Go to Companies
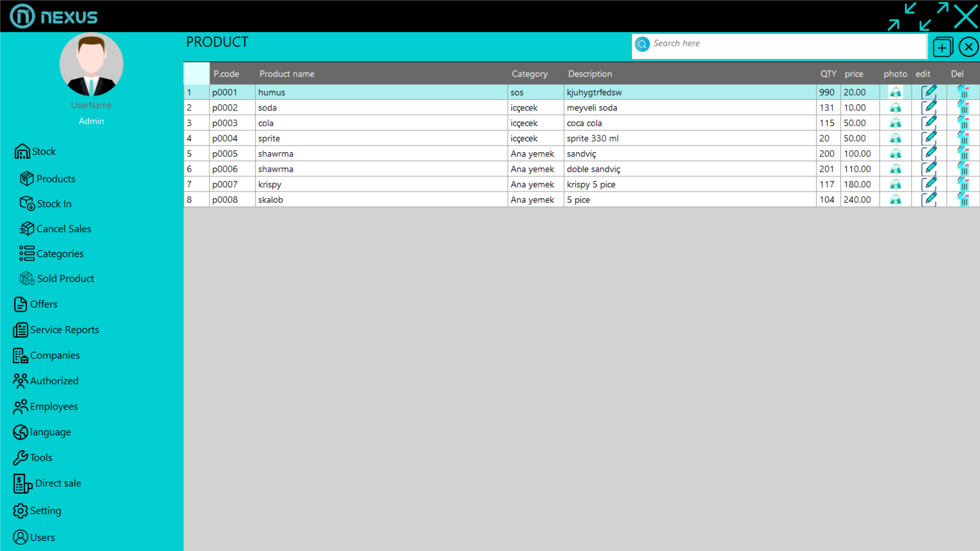The height and width of the screenshot is (551, 980). tap(46, 355)
